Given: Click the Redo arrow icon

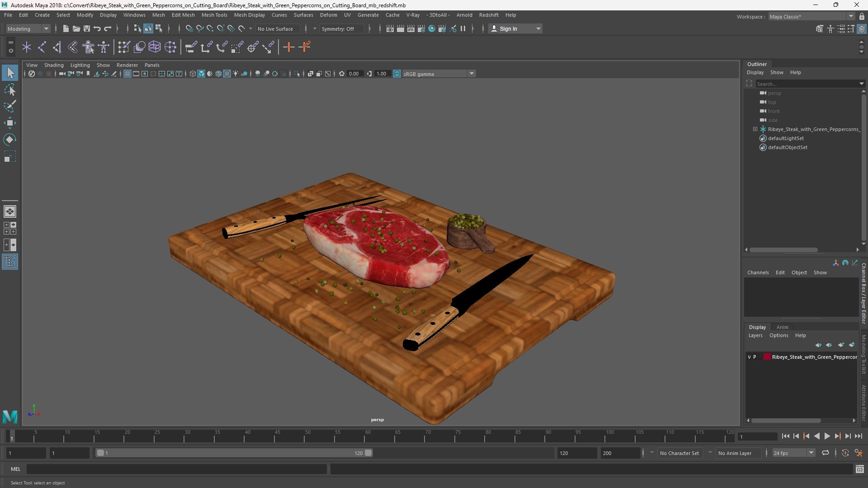Looking at the screenshot, I should 108,29.
